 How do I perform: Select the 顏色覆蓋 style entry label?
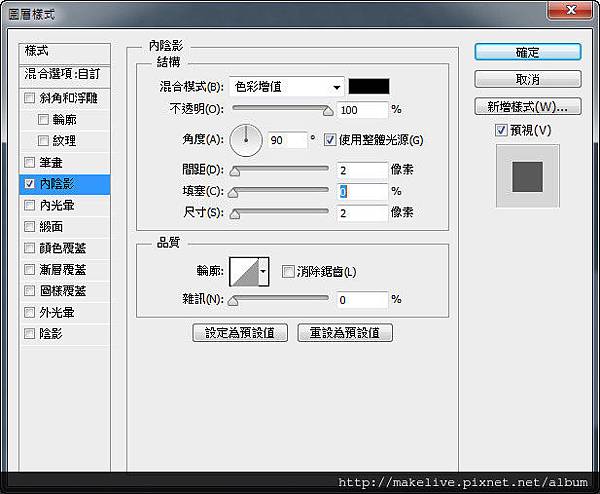point(63,248)
